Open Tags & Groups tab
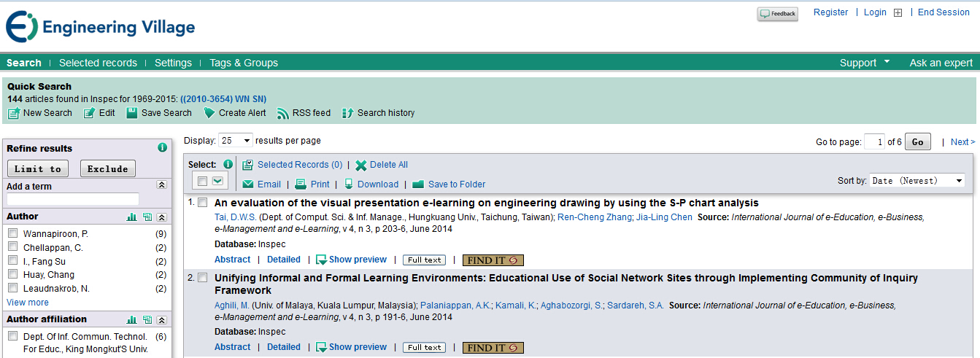Image resolution: width=980 pixels, height=358 pixels. point(244,63)
